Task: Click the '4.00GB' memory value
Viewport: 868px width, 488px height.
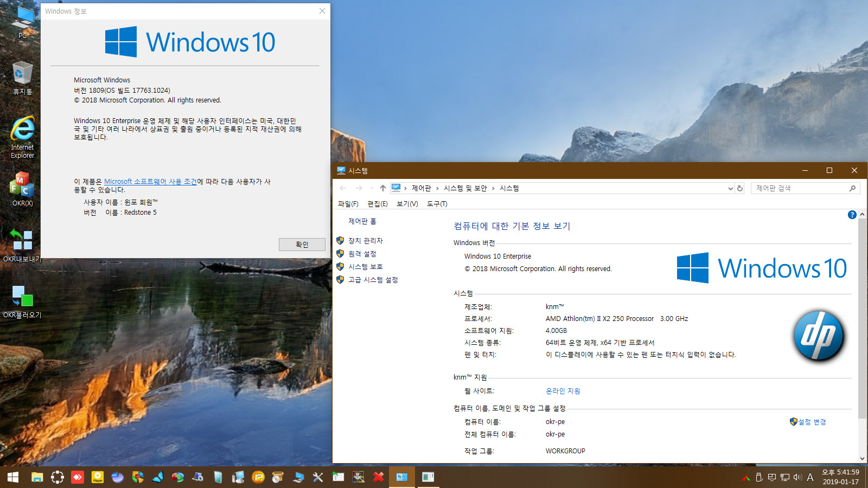Action: [556, 331]
